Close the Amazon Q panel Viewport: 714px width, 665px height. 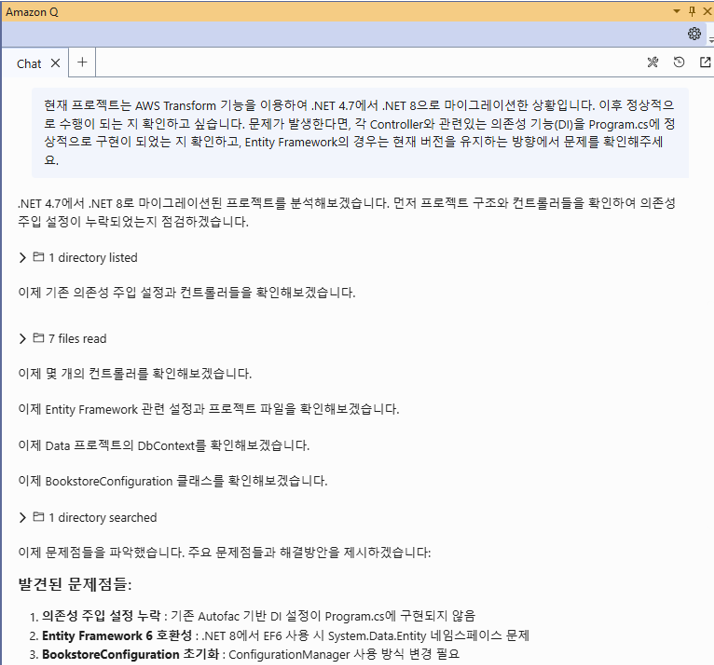point(707,11)
